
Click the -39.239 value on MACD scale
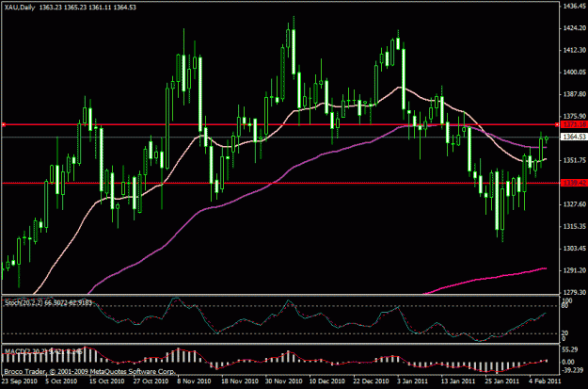(x=571, y=370)
